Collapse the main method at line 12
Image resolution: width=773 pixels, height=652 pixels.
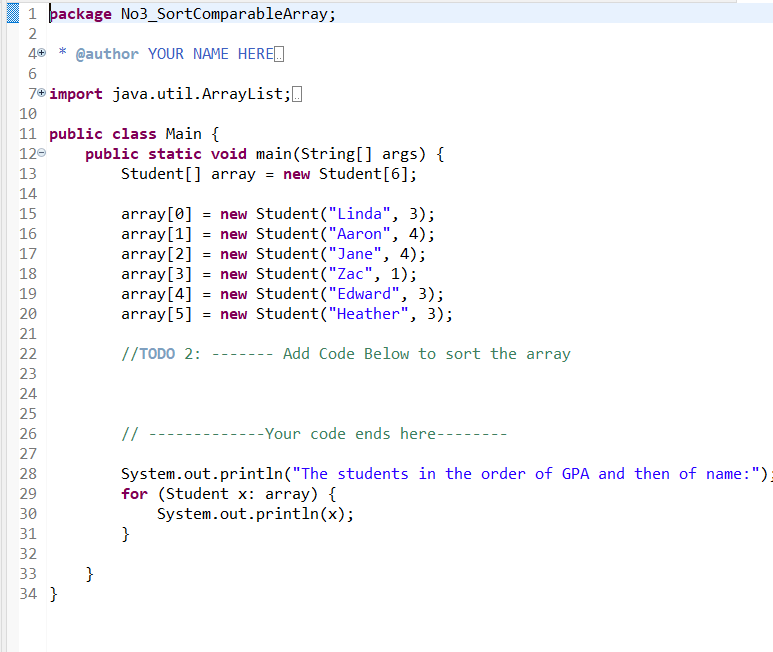[x=42, y=153]
